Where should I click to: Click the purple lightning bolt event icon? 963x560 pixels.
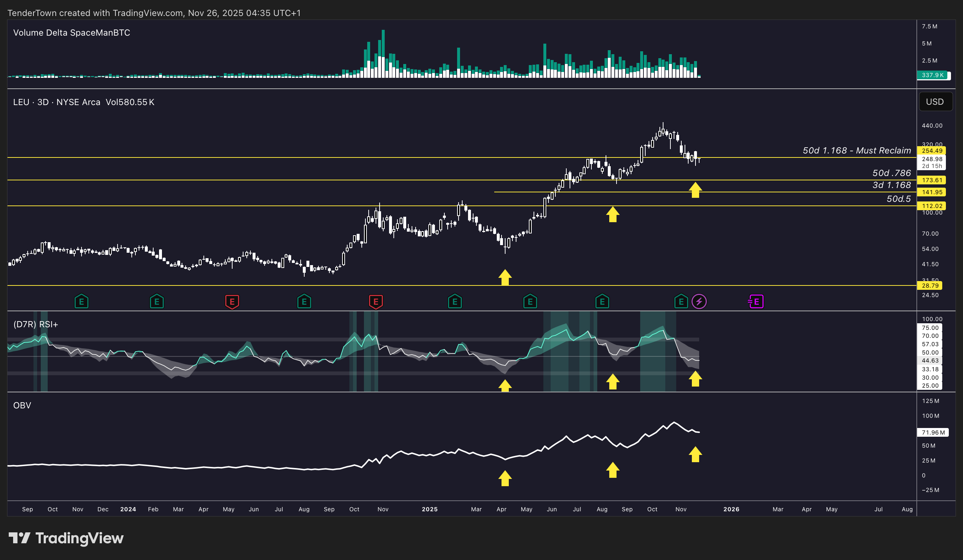(x=700, y=301)
